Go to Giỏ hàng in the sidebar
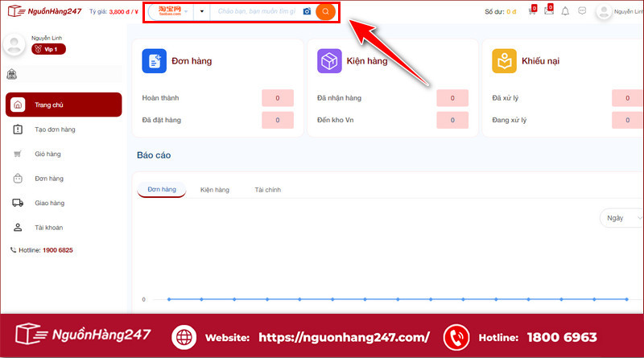644x358 pixels. 47,154
